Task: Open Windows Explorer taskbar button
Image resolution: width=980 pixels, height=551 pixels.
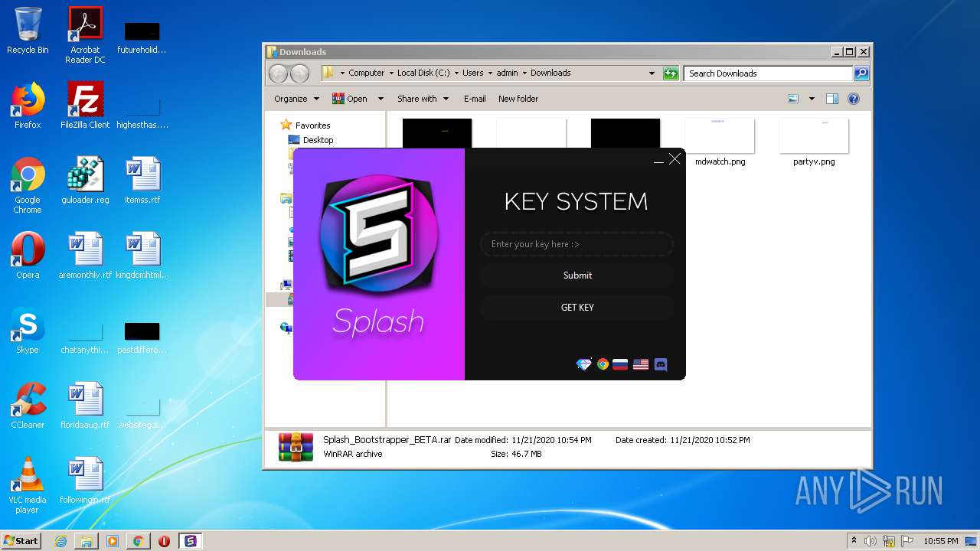Action: (x=87, y=541)
